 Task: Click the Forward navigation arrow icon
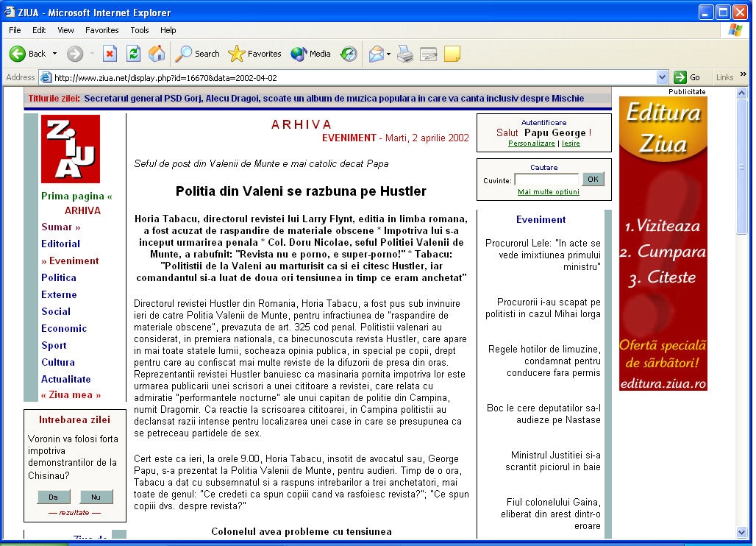click(75, 54)
